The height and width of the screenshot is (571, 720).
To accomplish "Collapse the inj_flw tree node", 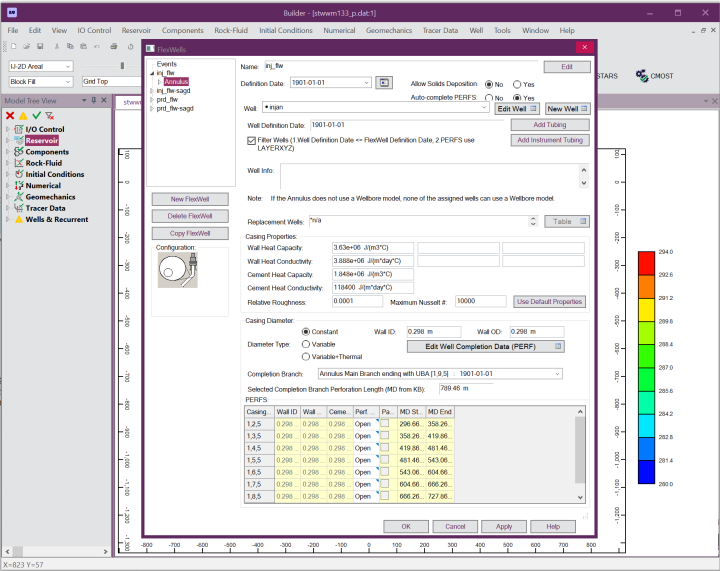I will 152,73.
